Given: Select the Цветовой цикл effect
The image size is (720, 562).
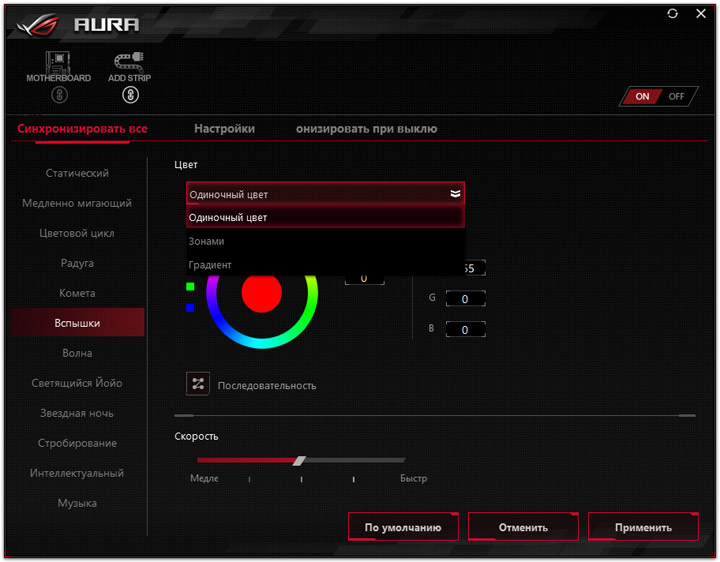Looking at the screenshot, I should 77,233.
